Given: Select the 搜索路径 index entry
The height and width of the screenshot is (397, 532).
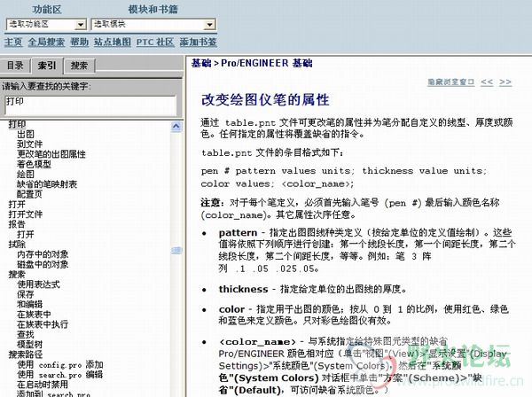Looking at the screenshot, I should 26,354.
